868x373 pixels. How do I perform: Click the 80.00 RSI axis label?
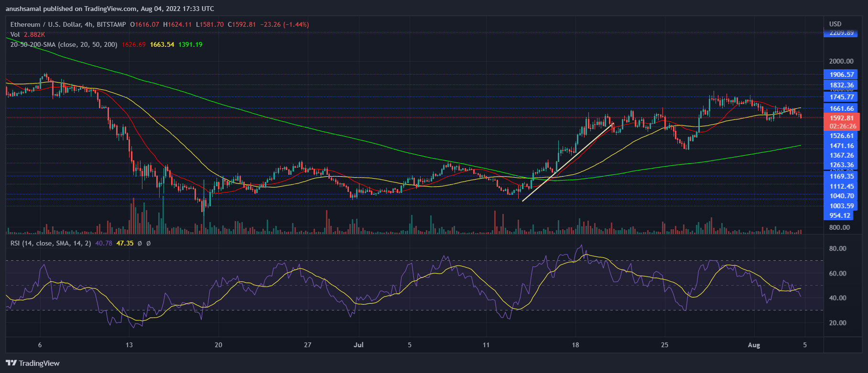point(837,248)
